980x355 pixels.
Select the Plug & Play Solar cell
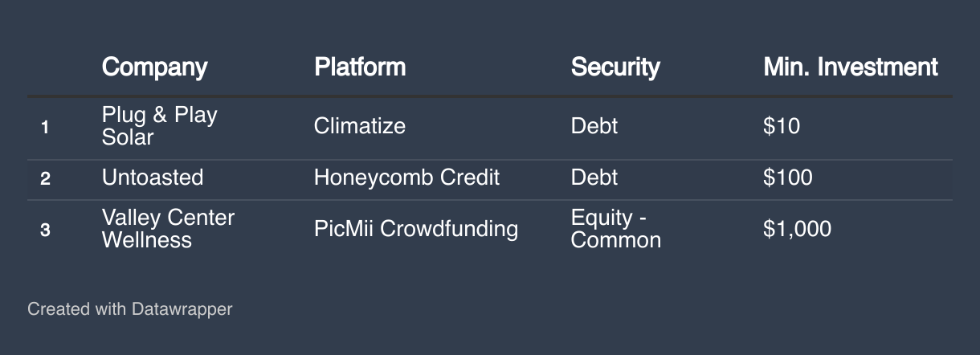click(160, 126)
